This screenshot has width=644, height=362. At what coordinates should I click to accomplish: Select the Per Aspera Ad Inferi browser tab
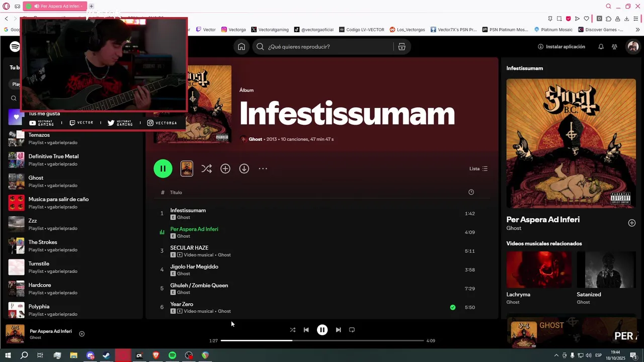pos(55,7)
